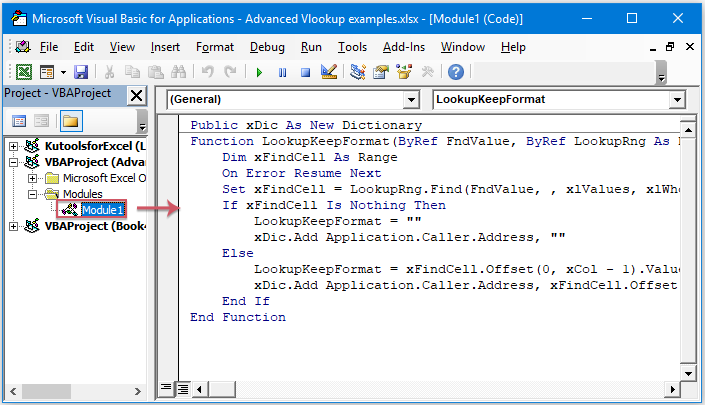Open Help via the question mark icon
Image resolution: width=705 pixels, height=405 pixels.
click(456, 72)
